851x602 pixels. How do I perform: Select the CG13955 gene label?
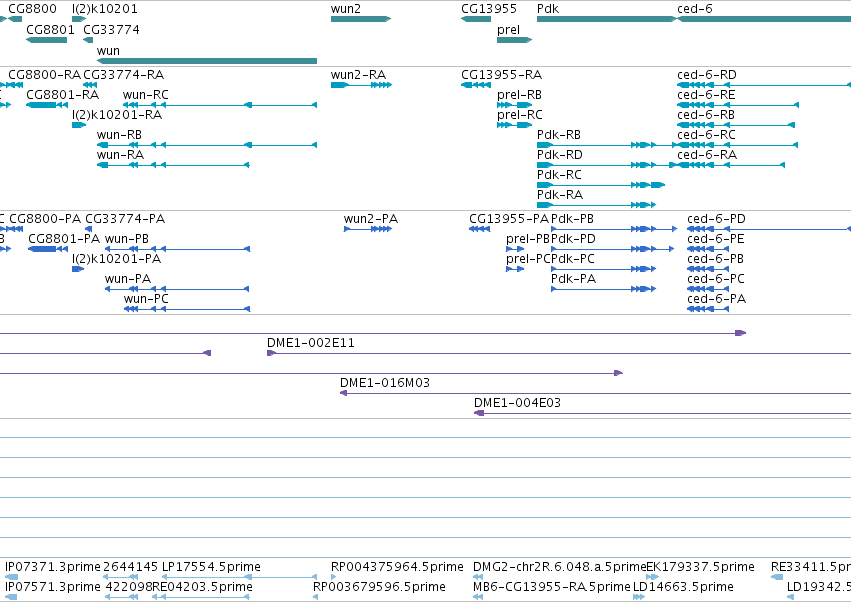pyautogui.click(x=488, y=9)
